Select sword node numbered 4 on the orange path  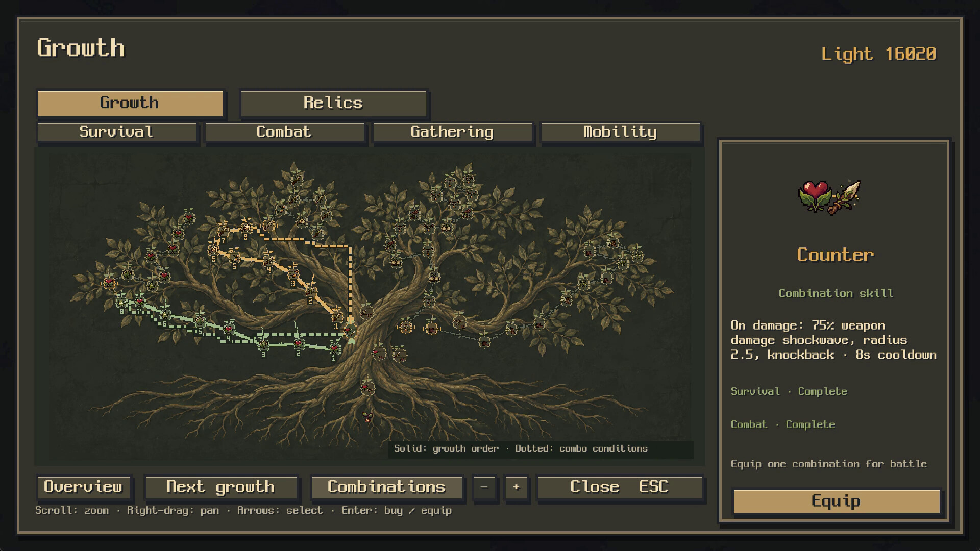(x=269, y=260)
